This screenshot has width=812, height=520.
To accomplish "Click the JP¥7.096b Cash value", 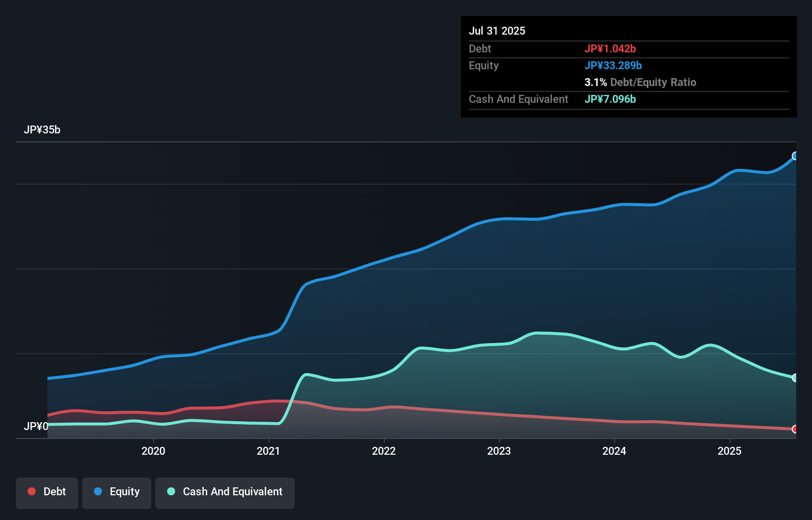I will (x=610, y=99).
